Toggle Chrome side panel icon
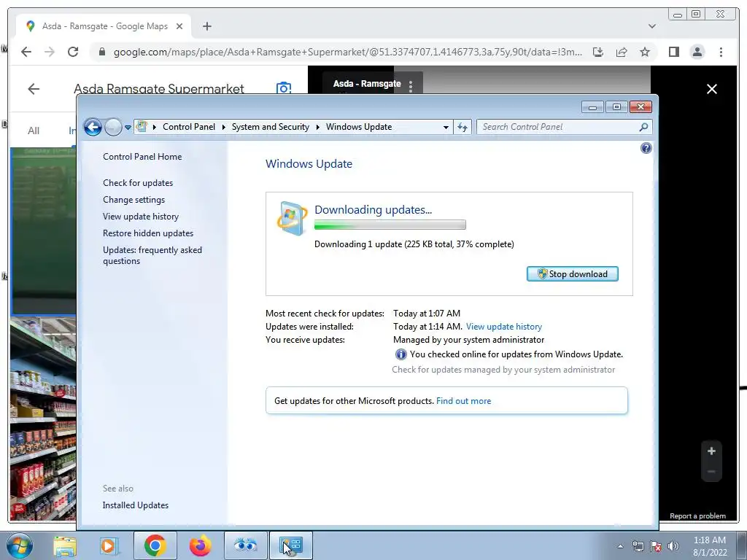 click(673, 52)
